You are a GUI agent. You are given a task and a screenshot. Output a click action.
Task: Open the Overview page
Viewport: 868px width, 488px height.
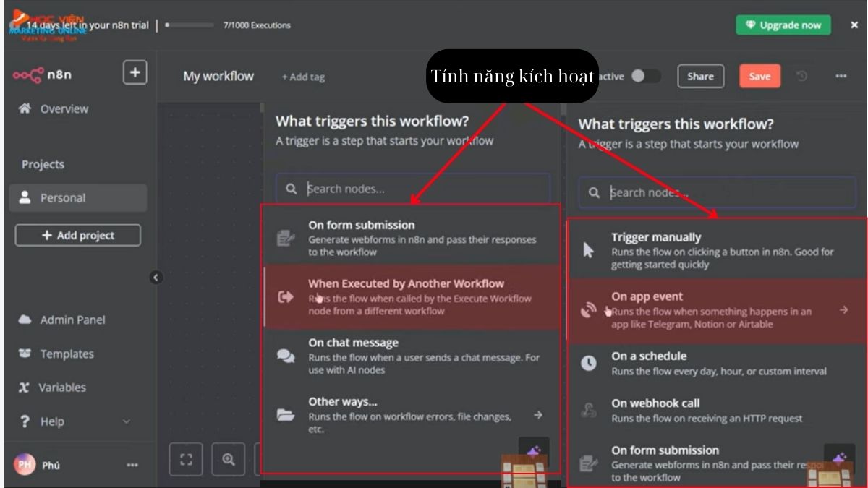point(54,109)
